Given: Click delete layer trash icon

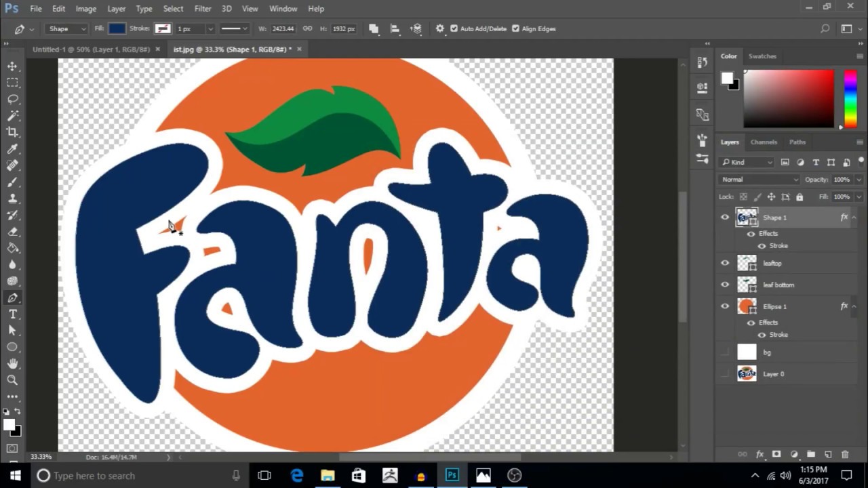Looking at the screenshot, I should point(845,454).
